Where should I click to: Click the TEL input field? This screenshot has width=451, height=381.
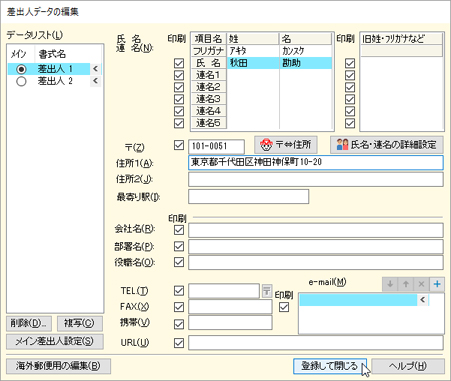click(x=224, y=291)
